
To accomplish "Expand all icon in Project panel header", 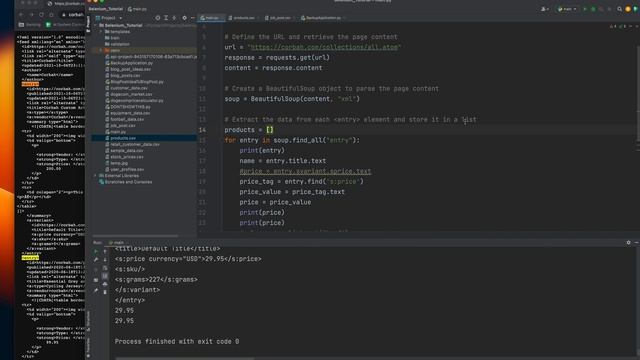I will 166,18.
